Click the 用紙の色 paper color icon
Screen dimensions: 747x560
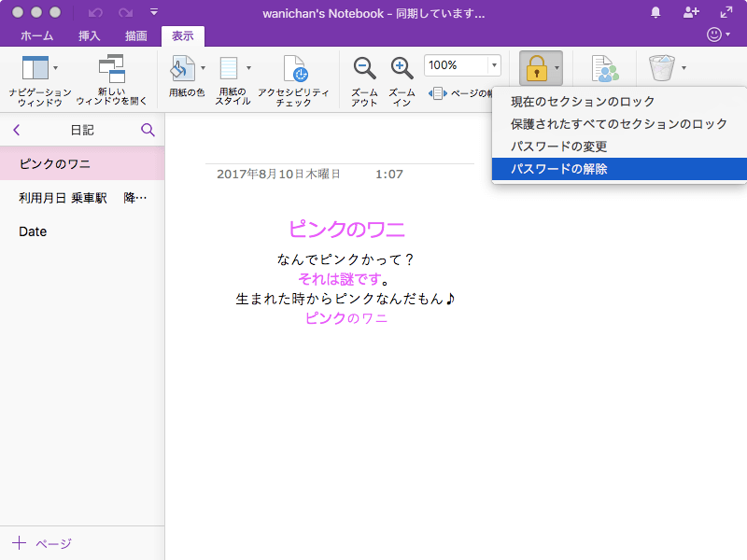click(182, 69)
